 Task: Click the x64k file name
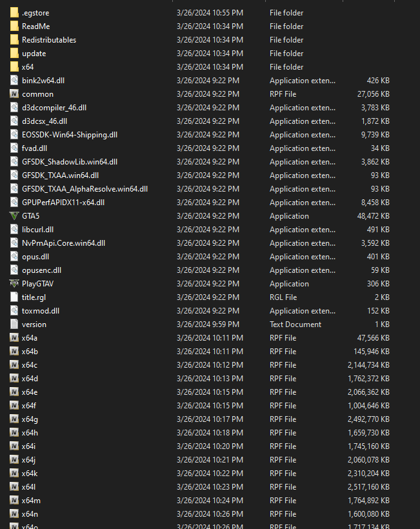click(30, 474)
